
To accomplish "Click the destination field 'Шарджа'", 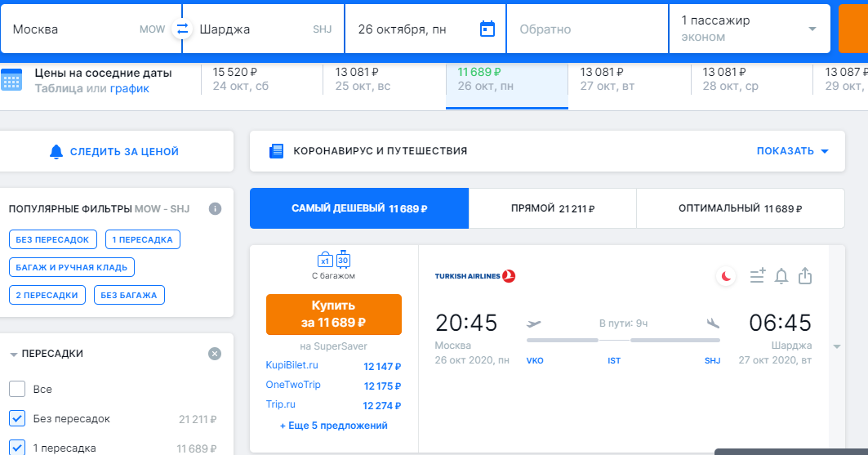I will tap(264, 29).
